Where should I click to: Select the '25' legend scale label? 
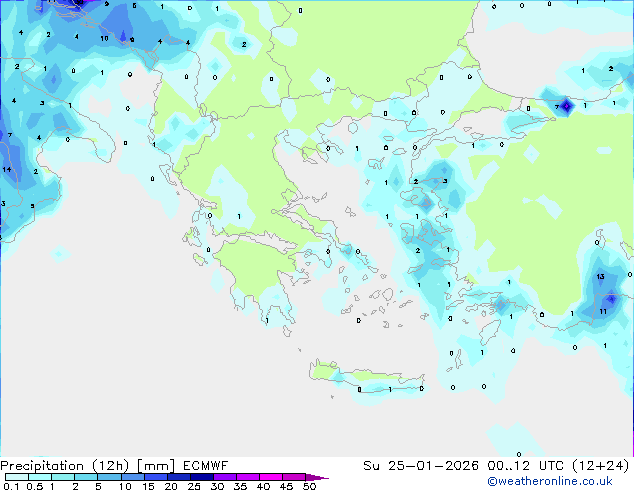[x=194, y=486]
